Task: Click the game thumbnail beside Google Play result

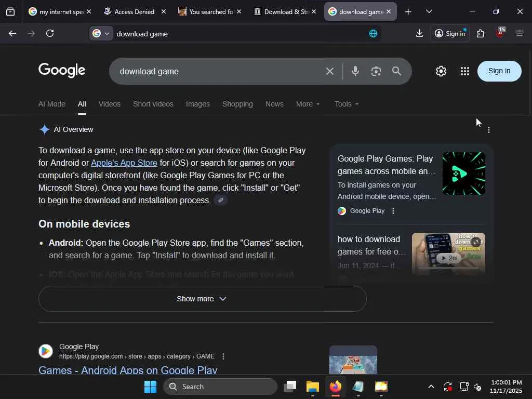Action: click(x=353, y=360)
